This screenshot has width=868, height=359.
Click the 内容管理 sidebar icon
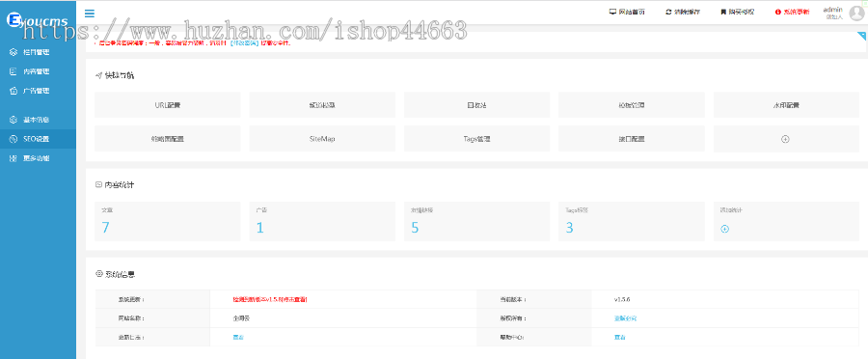point(14,71)
